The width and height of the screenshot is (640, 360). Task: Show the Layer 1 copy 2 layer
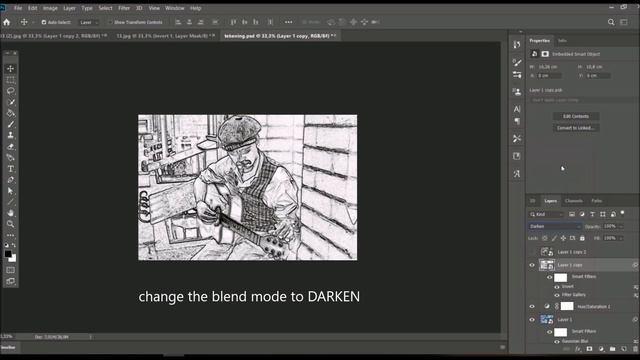[x=532, y=252]
